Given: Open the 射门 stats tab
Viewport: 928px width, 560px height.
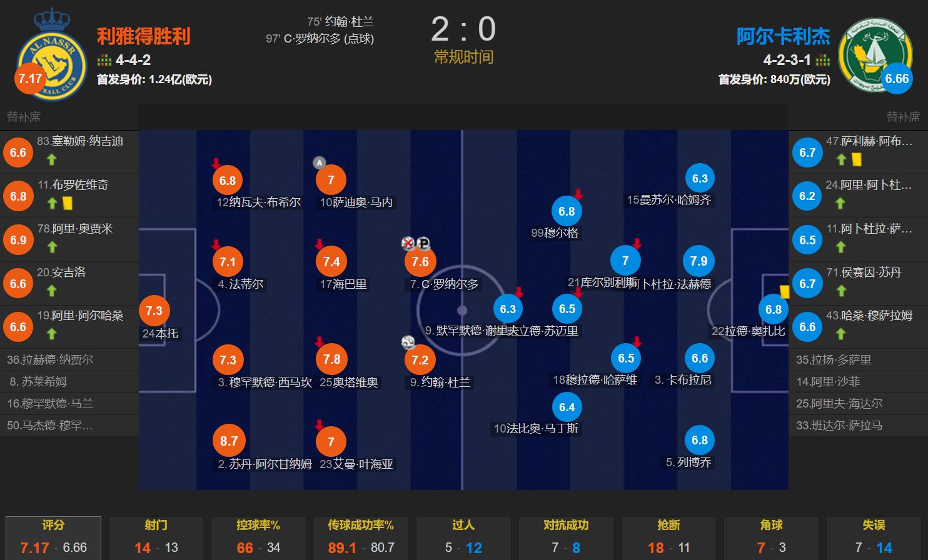Looking at the screenshot, I should pyautogui.click(x=156, y=537).
